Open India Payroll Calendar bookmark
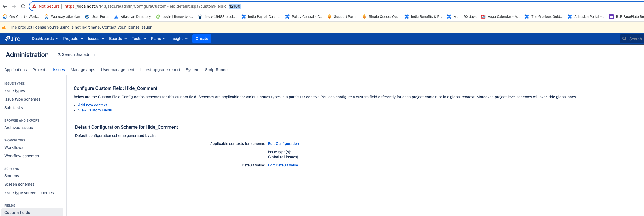Screen dimensions: 644x216 [x=261, y=17]
